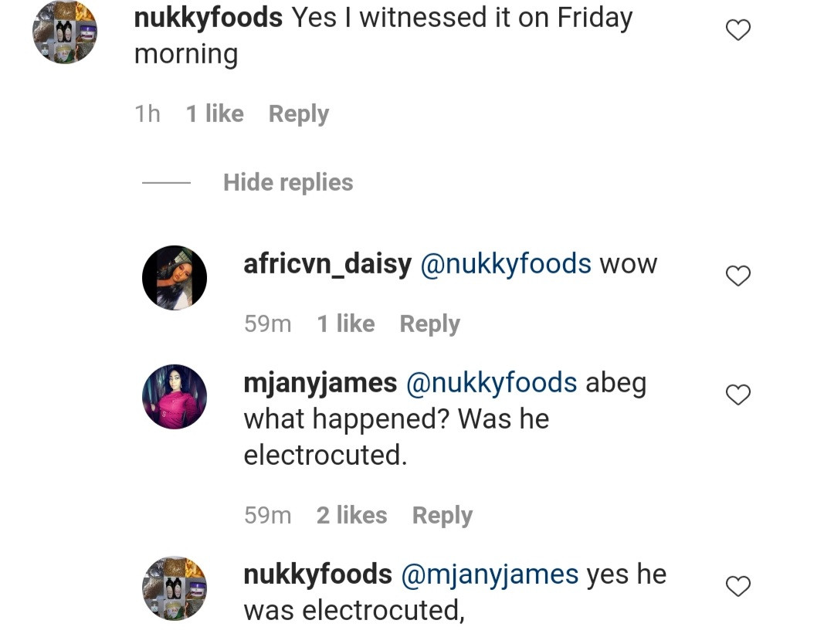
Task: Like nukkyfoods' 'yes he was electrocuted' reply
Action: tap(739, 587)
